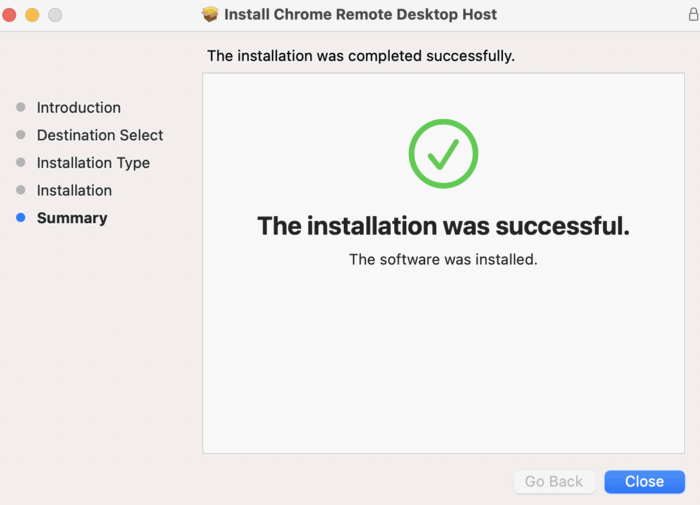Select the bold Summary step label
Screen dimensions: 700x505
click(x=72, y=218)
